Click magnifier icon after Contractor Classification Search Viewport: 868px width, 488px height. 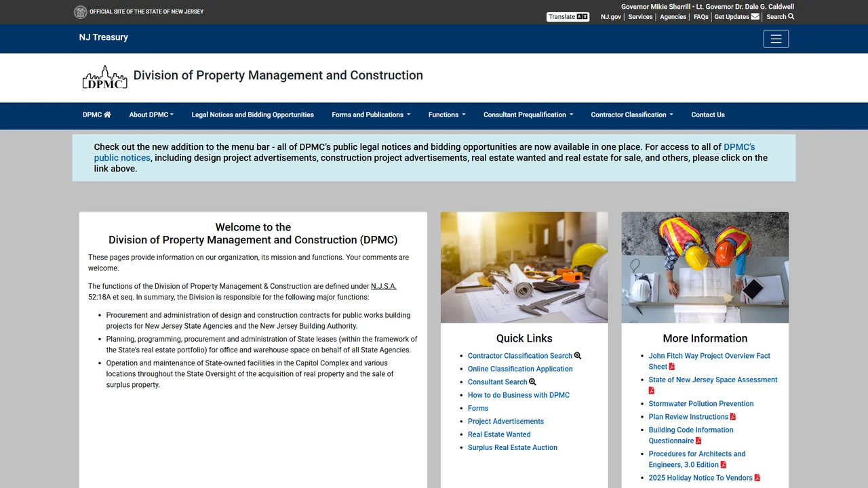pyautogui.click(x=578, y=356)
